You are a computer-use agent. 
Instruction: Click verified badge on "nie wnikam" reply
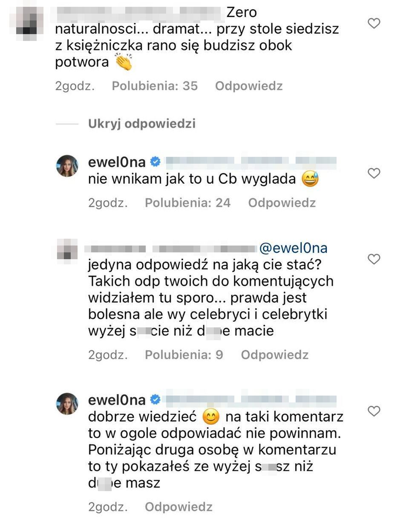[155, 162]
